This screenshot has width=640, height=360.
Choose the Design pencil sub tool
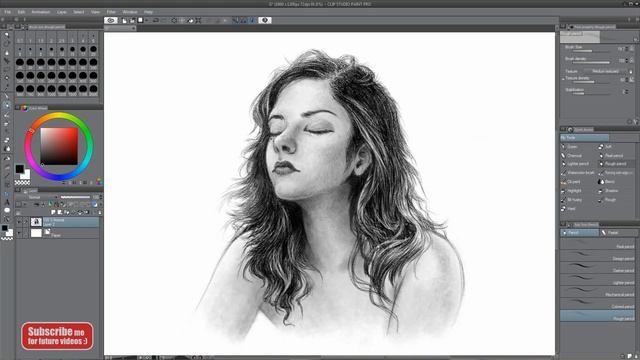[x=598, y=256]
